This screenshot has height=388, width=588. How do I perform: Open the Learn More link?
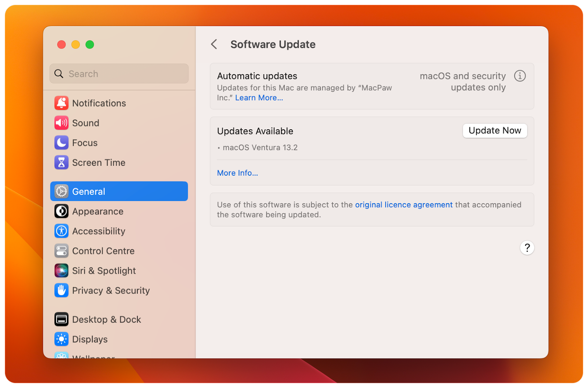coord(259,98)
